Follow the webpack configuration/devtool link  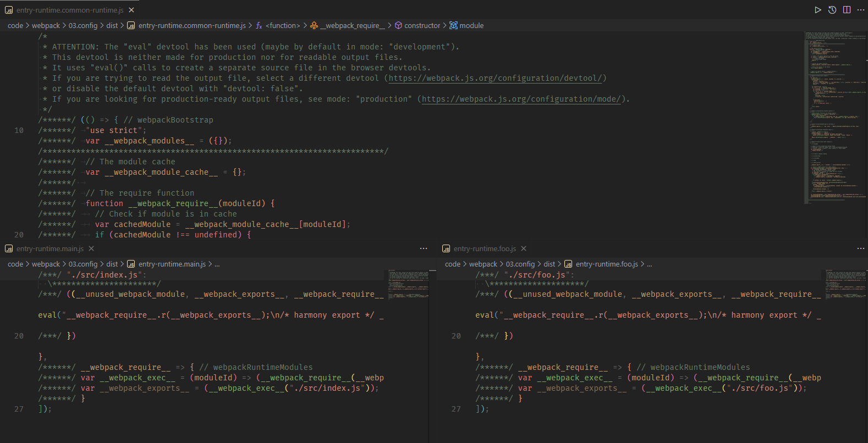click(x=495, y=78)
